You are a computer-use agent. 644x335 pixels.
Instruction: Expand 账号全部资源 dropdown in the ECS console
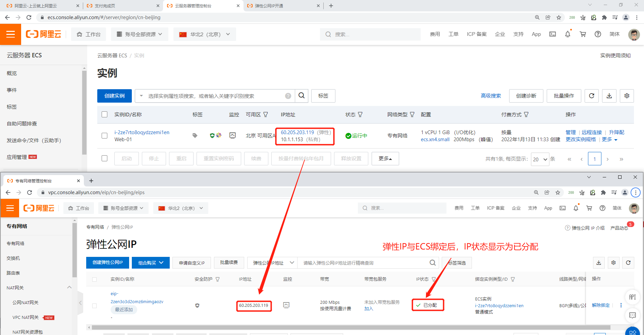tap(140, 34)
